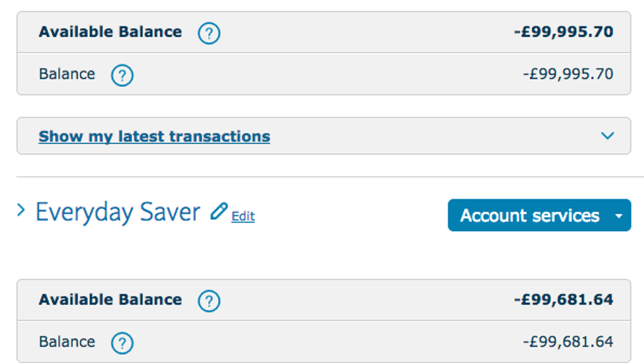Image resolution: width=644 pixels, height=363 pixels.
Task: Click the first account's Available Balance label
Action: tap(110, 32)
